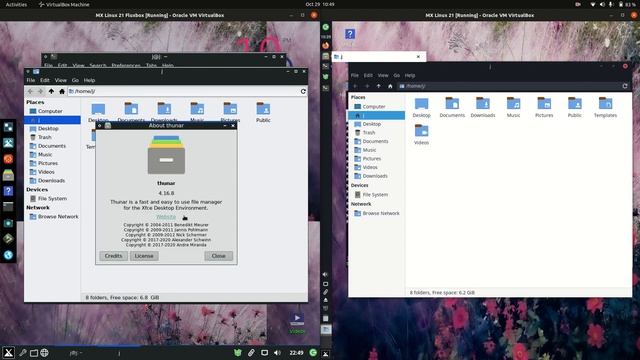Go to home folder in left Thunar toolbar

62,91
